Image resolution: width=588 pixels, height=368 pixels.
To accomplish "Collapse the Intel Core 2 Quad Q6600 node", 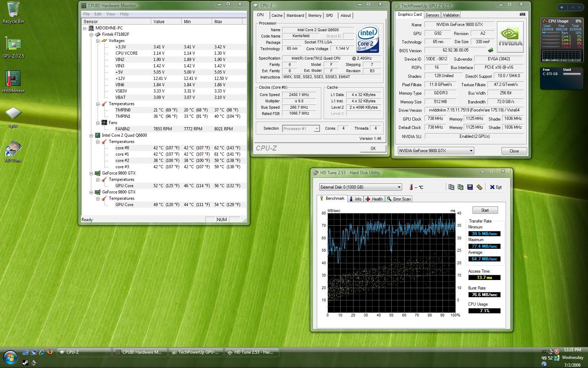I will coord(91,135).
